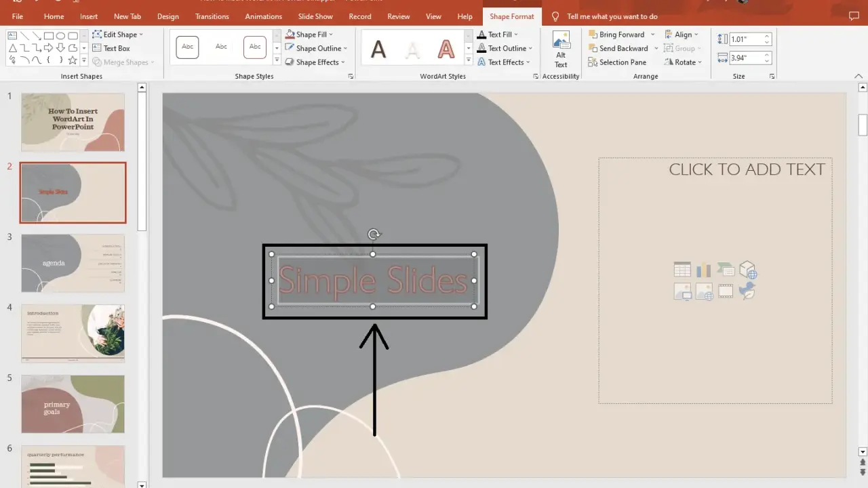The height and width of the screenshot is (488, 868).
Task: Insert pictures via placeholder icon
Action: pos(682,291)
